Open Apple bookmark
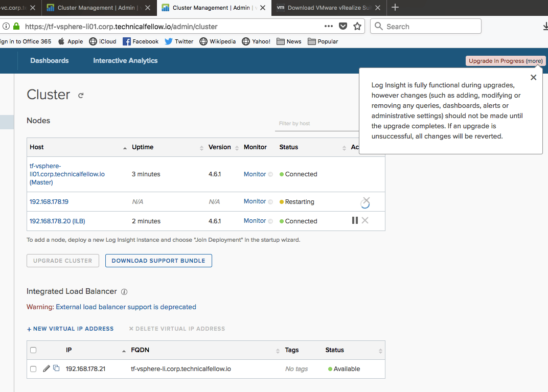548x392 pixels. click(x=70, y=41)
